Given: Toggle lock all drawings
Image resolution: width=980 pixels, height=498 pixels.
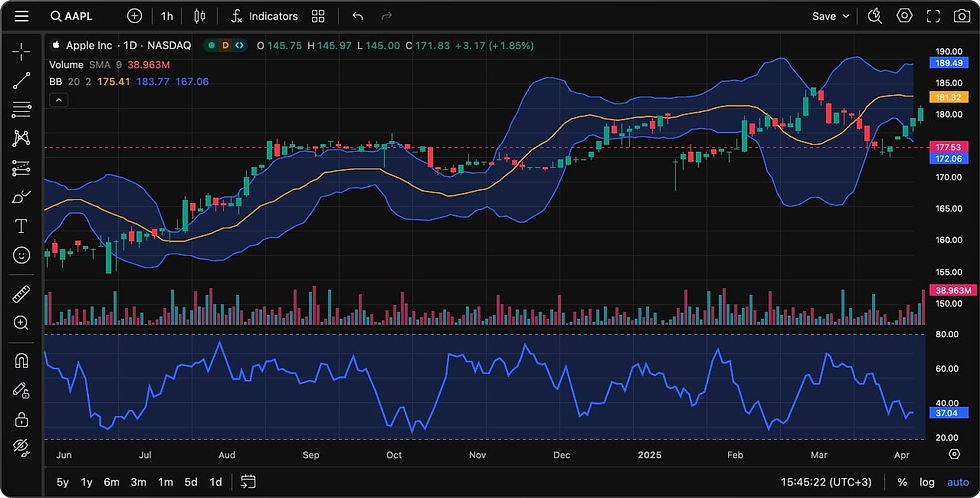Looking at the screenshot, I should click(x=21, y=419).
